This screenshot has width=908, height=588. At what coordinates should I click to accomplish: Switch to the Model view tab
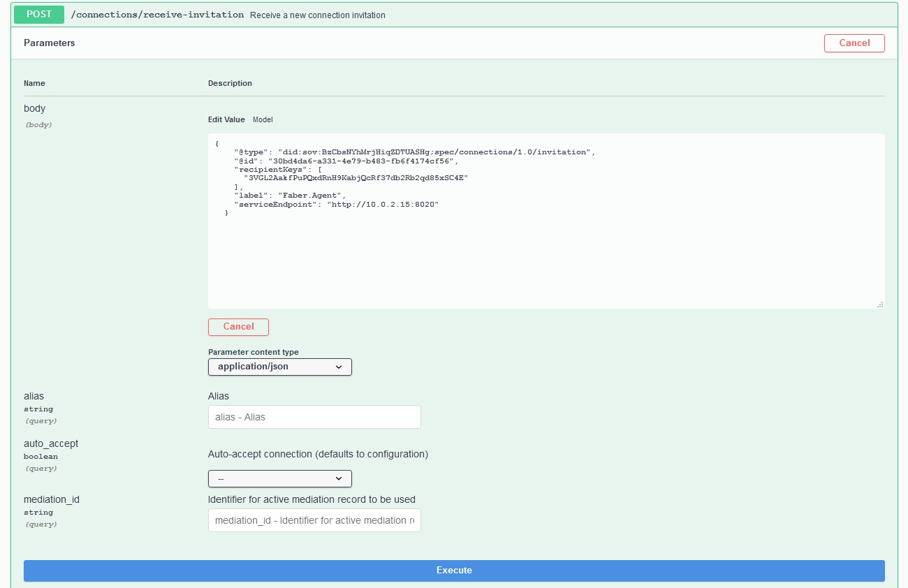click(263, 119)
